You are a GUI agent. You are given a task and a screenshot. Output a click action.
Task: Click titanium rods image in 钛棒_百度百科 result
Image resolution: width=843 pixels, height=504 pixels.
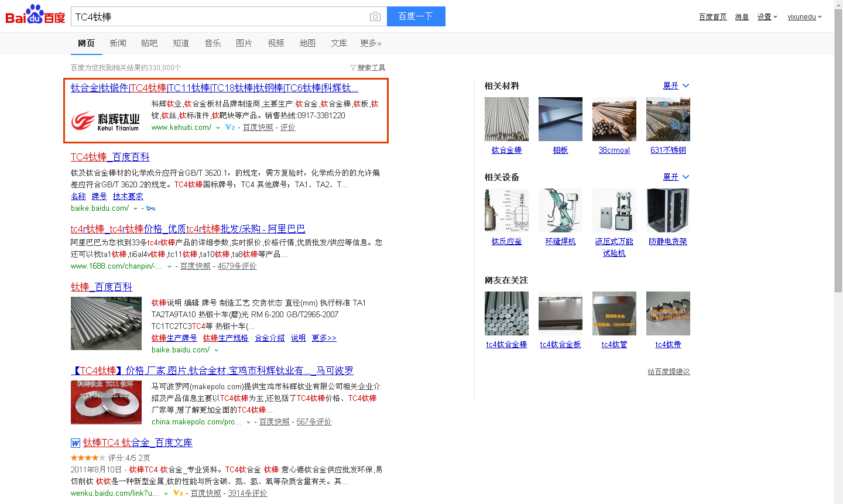point(106,324)
